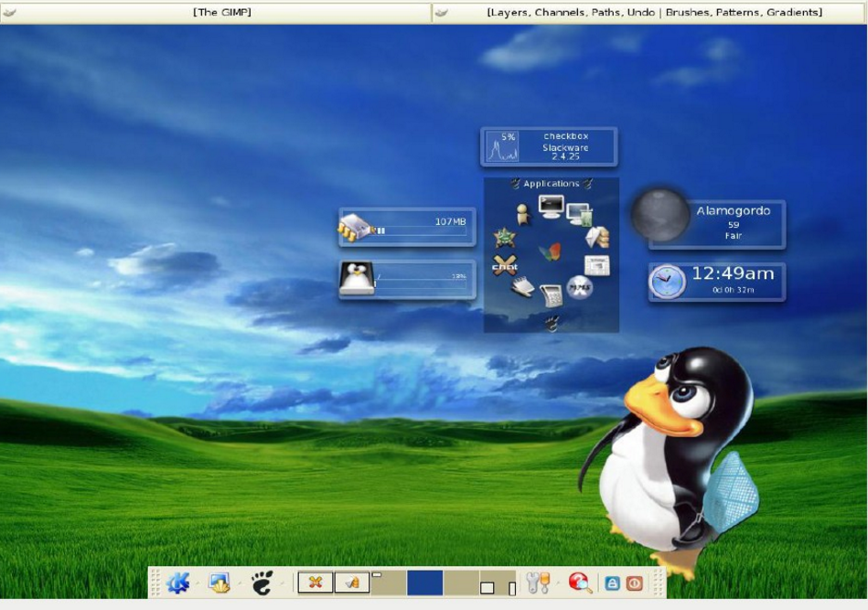This screenshot has width=868, height=610.
Task: Click the wing icon on Layers taskbar entry
Action: pyautogui.click(x=441, y=12)
